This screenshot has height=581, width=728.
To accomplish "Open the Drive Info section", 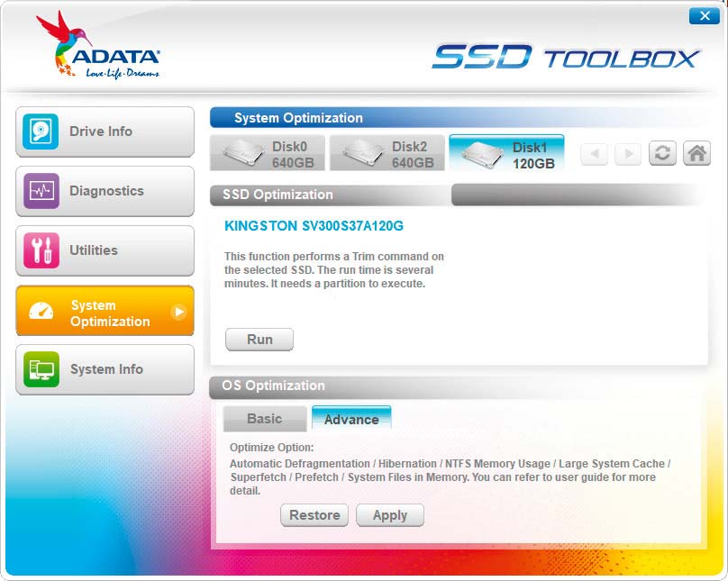I will pyautogui.click(x=105, y=132).
